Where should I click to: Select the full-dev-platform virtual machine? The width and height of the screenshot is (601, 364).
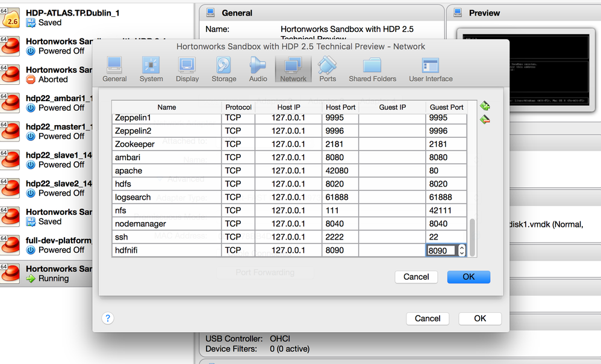(x=46, y=245)
